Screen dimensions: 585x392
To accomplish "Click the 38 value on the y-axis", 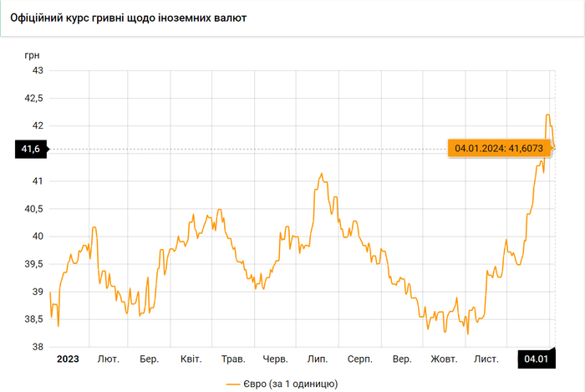I will click(38, 347).
